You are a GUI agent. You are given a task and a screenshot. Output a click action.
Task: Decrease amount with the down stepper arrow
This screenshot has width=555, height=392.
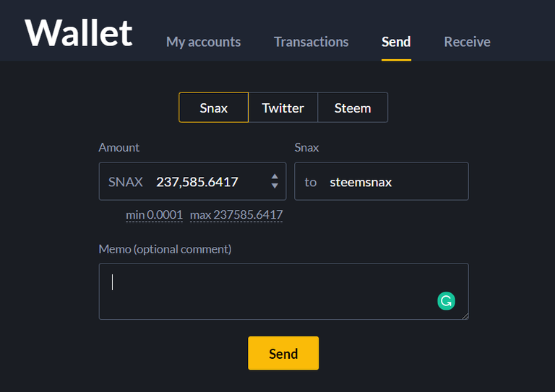coord(275,186)
